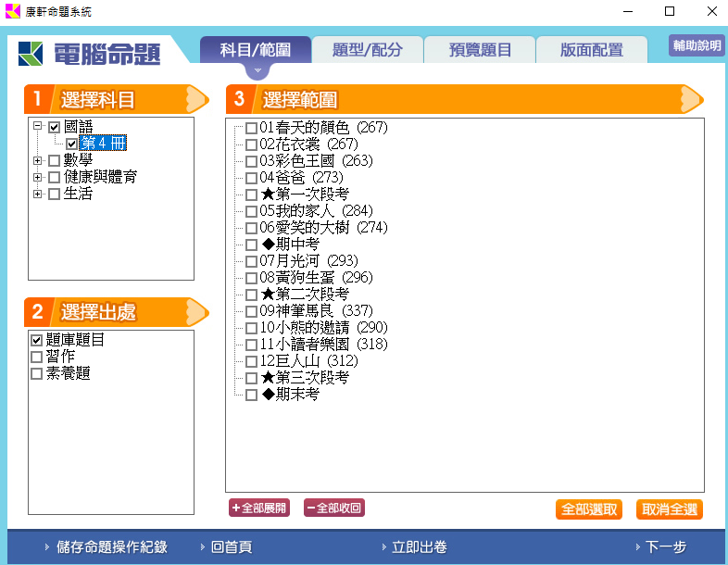The width and height of the screenshot is (728, 565).
Task: Click 下一步 to proceed
Action: (x=665, y=547)
